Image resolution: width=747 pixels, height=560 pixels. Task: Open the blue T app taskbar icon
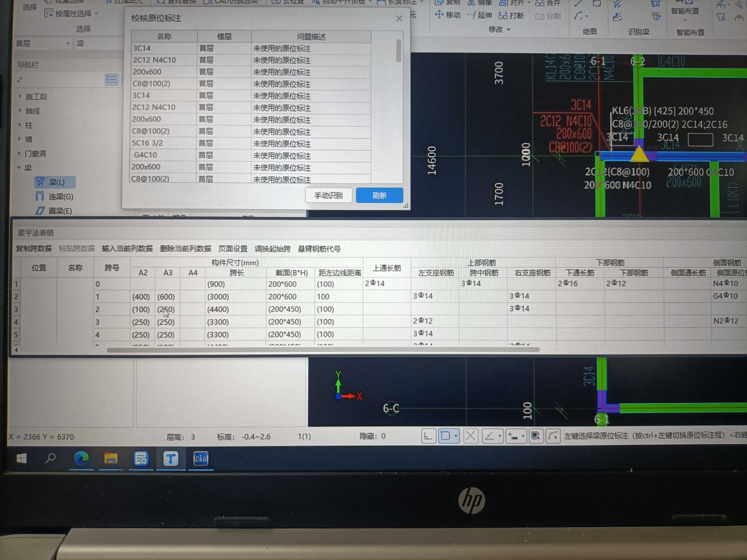click(x=171, y=458)
